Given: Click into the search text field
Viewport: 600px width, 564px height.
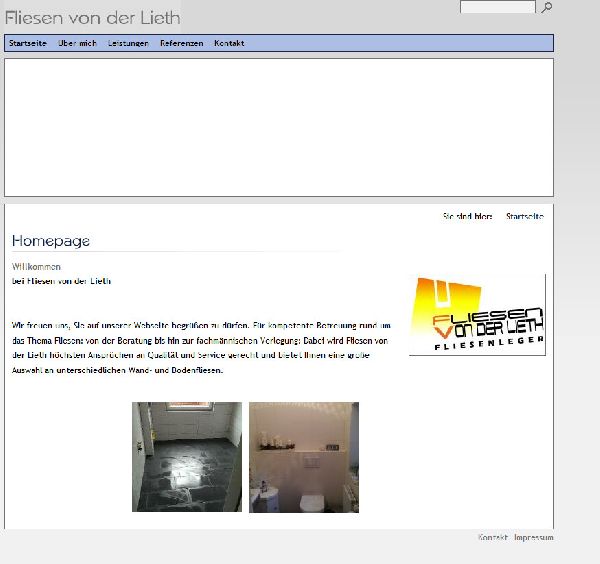Looking at the screenshot, I should point(497,7).
